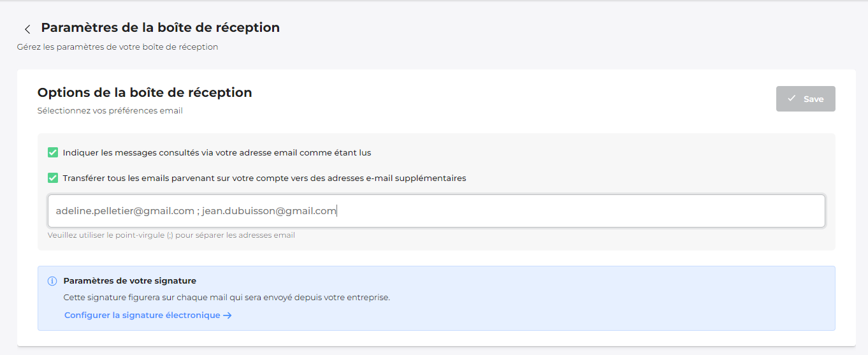Click the Sélectionnez vos préférences email subtitle

click(110, 111)
